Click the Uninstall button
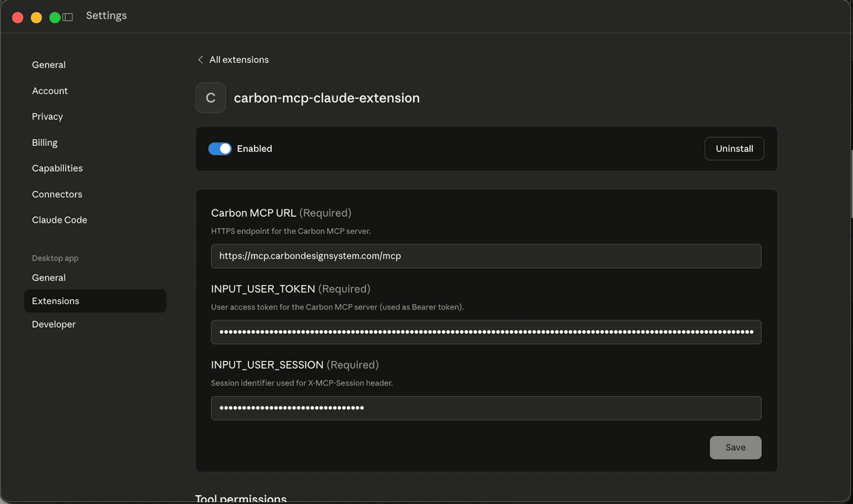 (734, 148)
